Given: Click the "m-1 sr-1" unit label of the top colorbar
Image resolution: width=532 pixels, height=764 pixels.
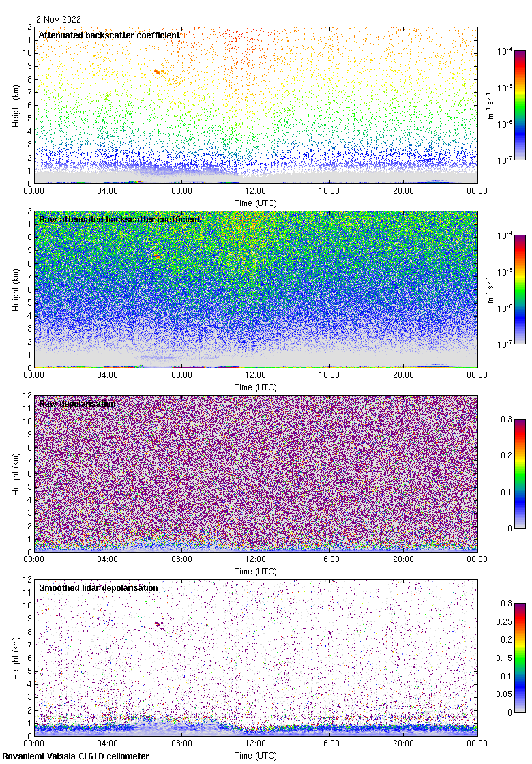Looking at the screenshot, I should [491, 105].
